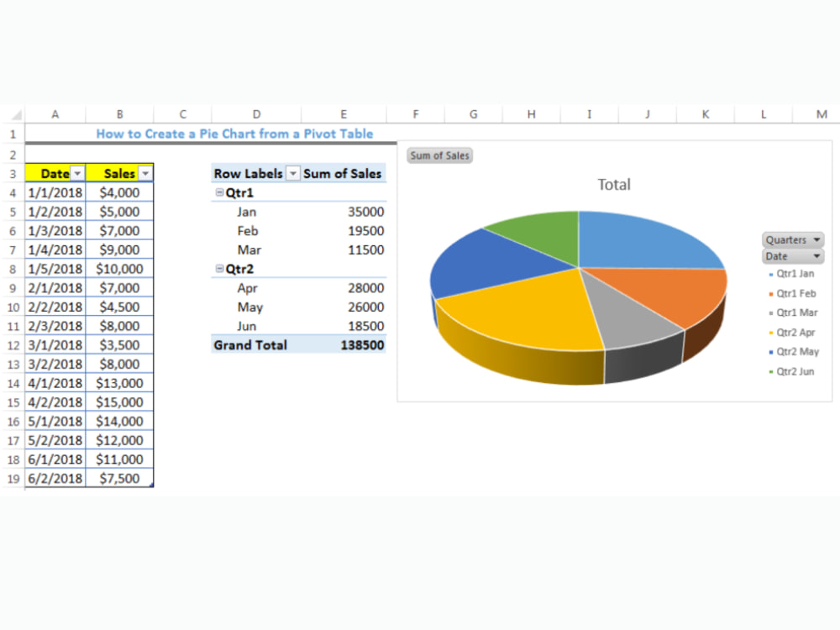Click the Select All corner triangle
The width and height of the screenshot is (840, 630).
(16, 114)
